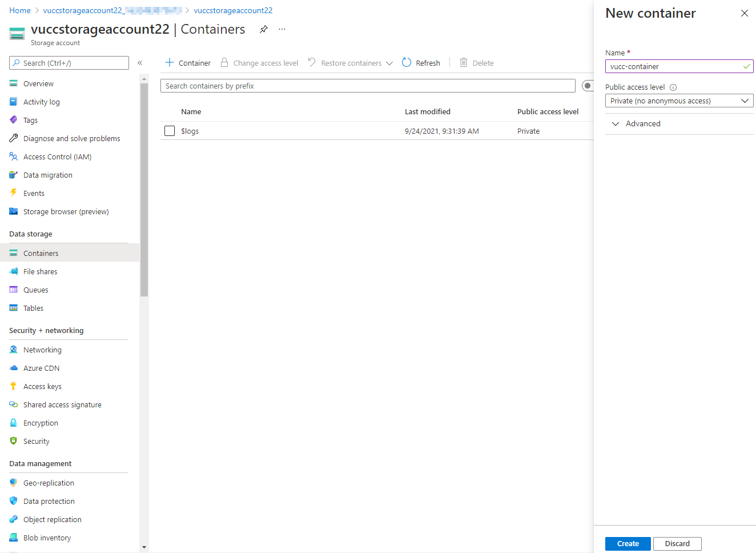The width and height of the screenshot is (756, 553).
Task: Click the Shared access signature icon
Action: pyautogui.click(x=13, y=404)
